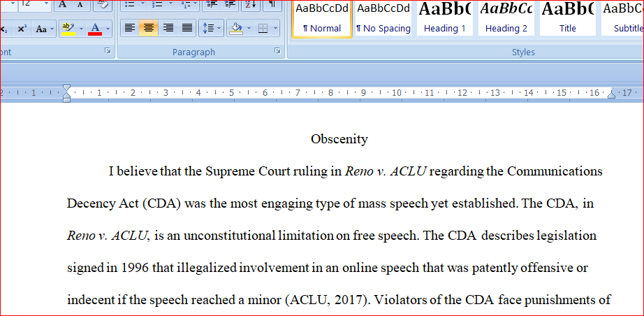
Task: Apply superscript formatting
Action: click(x=22, y=29)
